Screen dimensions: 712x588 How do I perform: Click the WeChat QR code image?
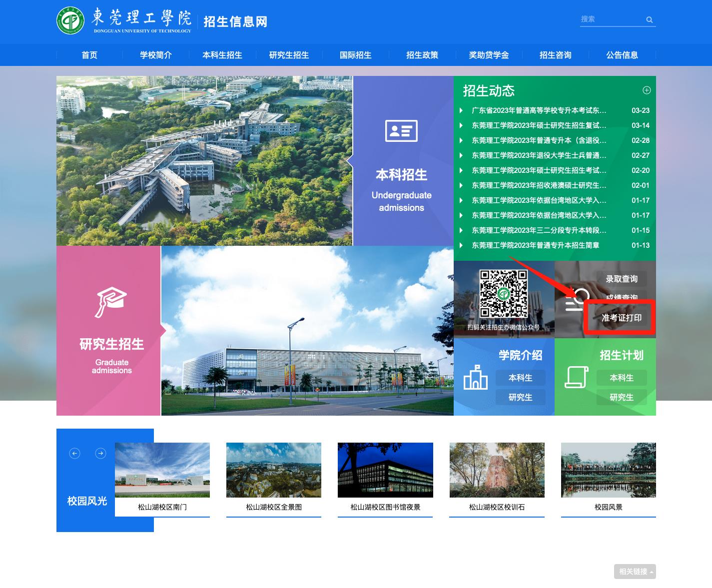point(503,294)
